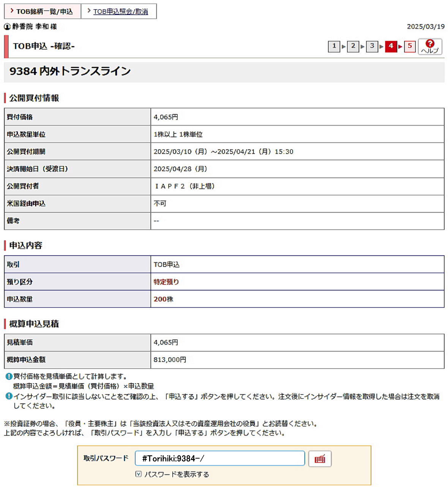Click the 公開買付者 row label

pos(23,186)
